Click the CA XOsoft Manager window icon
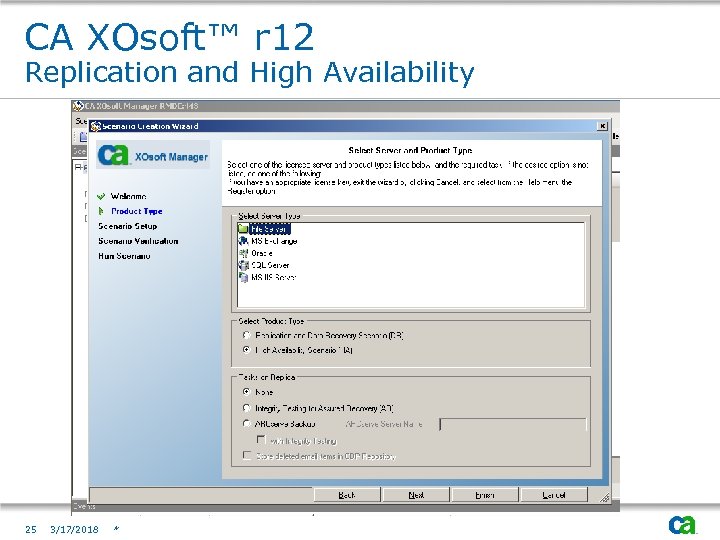Image resolution: width=720 pixels, height=540 pixels. point(78,106)
